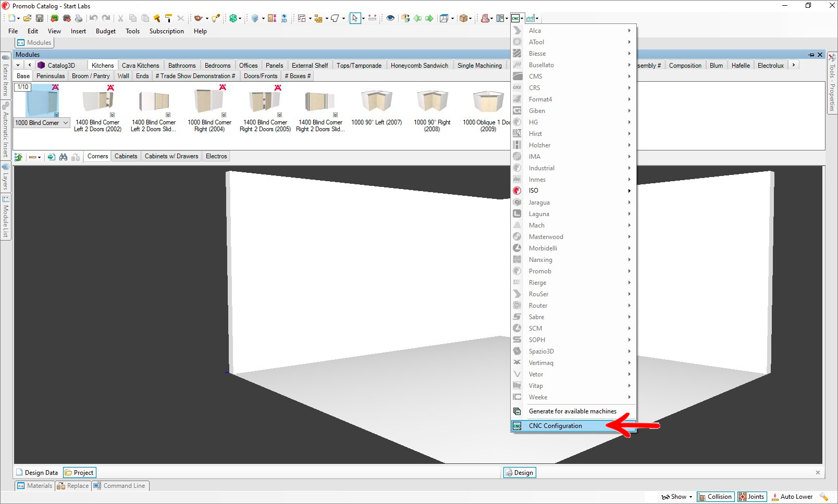The image size is (838, 504).
Task: Select CNC Configuration menu entry
Action: pyautogui.click(x=573, y=426)
